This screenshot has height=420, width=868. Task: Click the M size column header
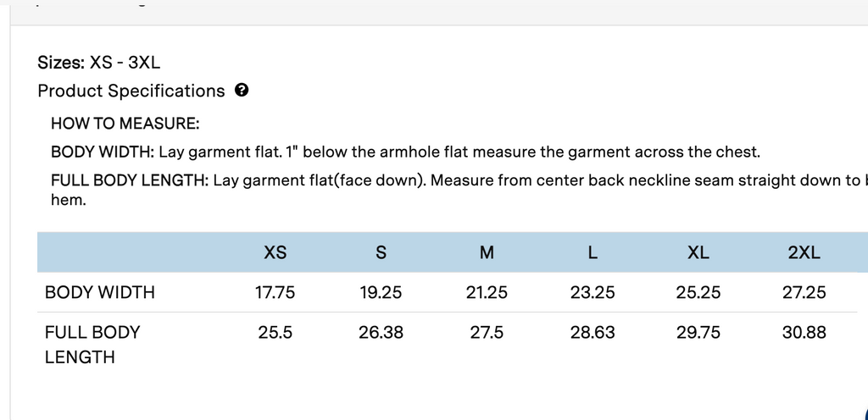tap(487, 252)
